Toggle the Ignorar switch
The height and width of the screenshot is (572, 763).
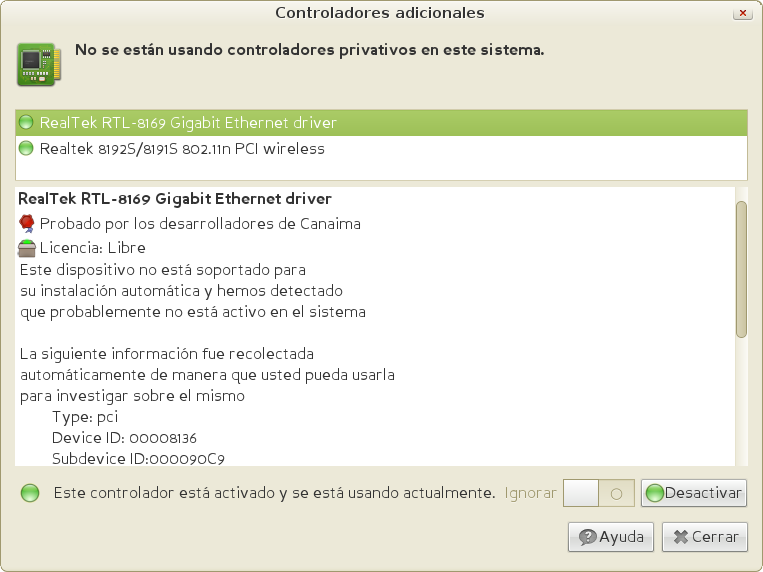[x=598, y=493]
